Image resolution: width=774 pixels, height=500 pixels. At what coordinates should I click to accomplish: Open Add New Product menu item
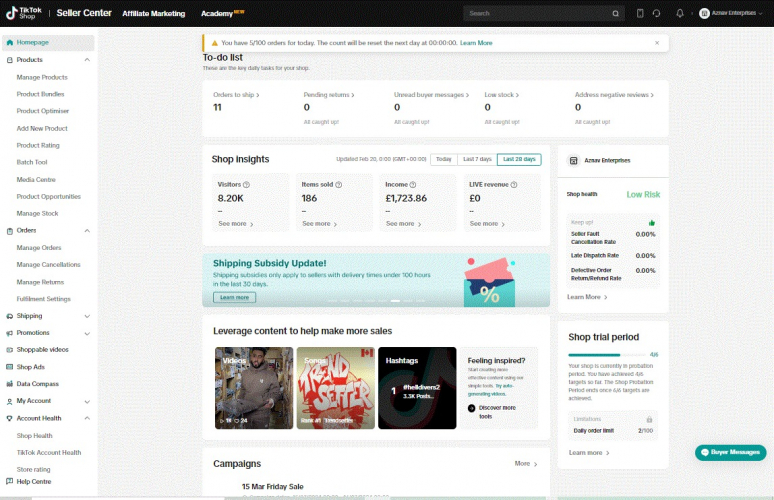[42, 128]
